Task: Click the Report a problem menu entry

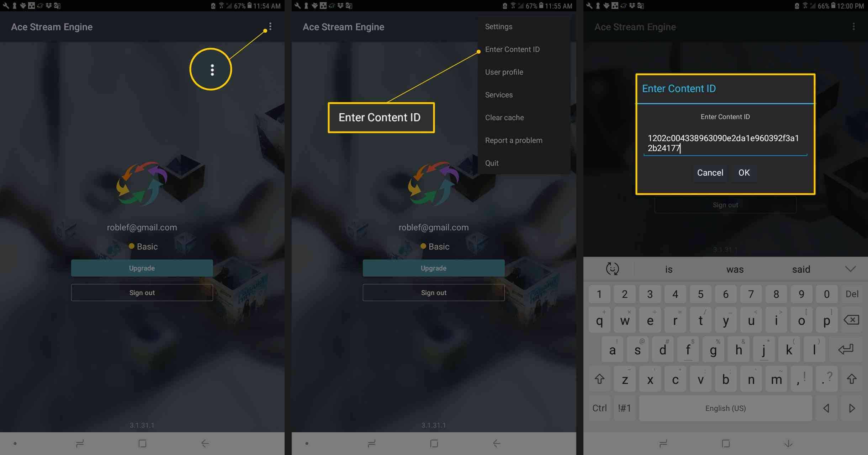Action: coord(513,140)
